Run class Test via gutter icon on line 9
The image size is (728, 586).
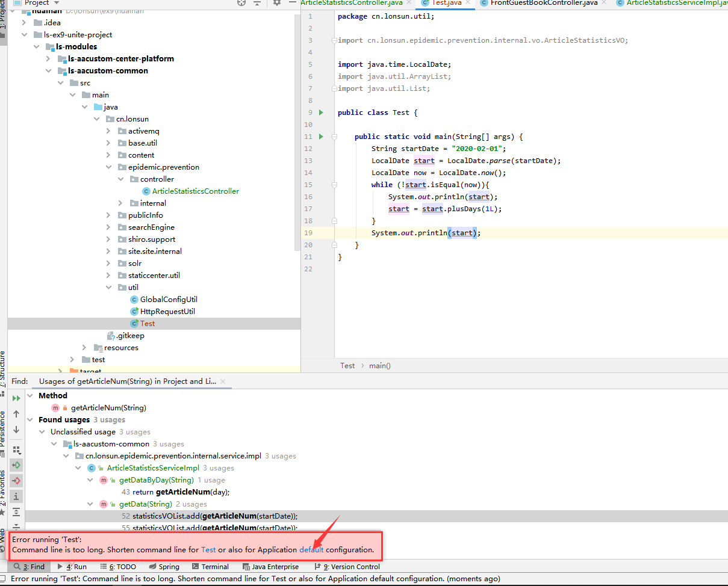click(321, 113)
